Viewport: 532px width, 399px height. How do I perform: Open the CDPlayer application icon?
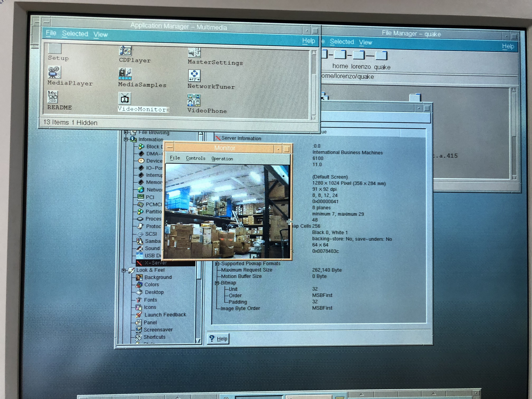[125, 51]
